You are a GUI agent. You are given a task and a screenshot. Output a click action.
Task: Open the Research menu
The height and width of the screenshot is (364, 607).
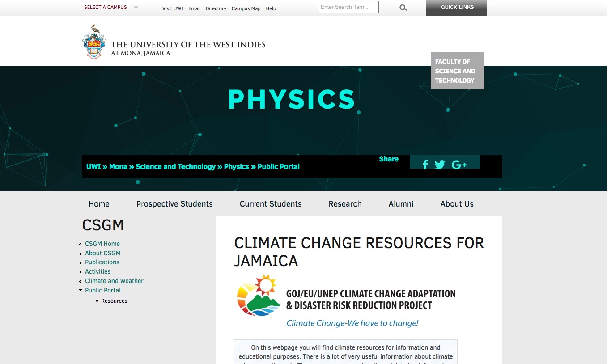(x=345, y=204)
